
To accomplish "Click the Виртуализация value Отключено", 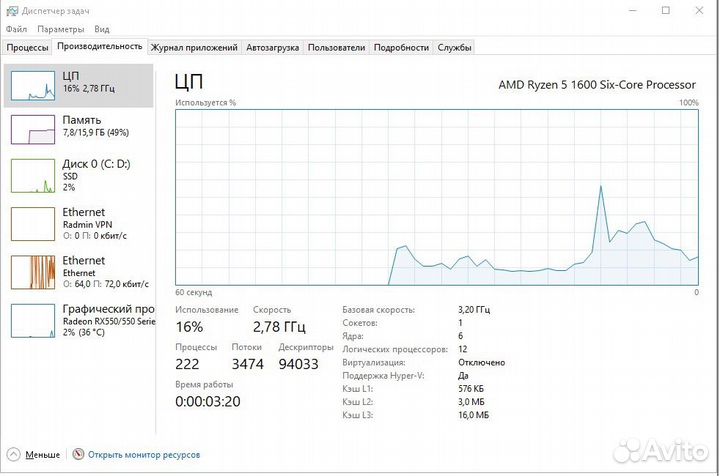I will pyautogui.click(x=481, y=363).
